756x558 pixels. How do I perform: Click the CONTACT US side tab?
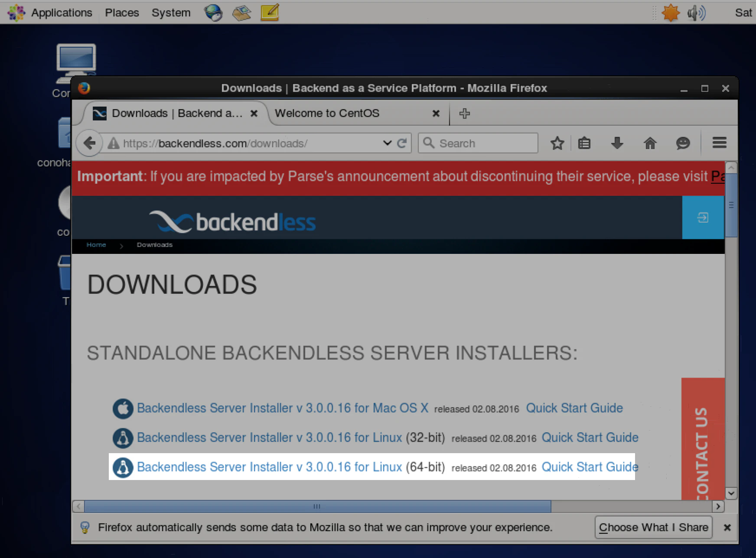click(x=703, y=439)
